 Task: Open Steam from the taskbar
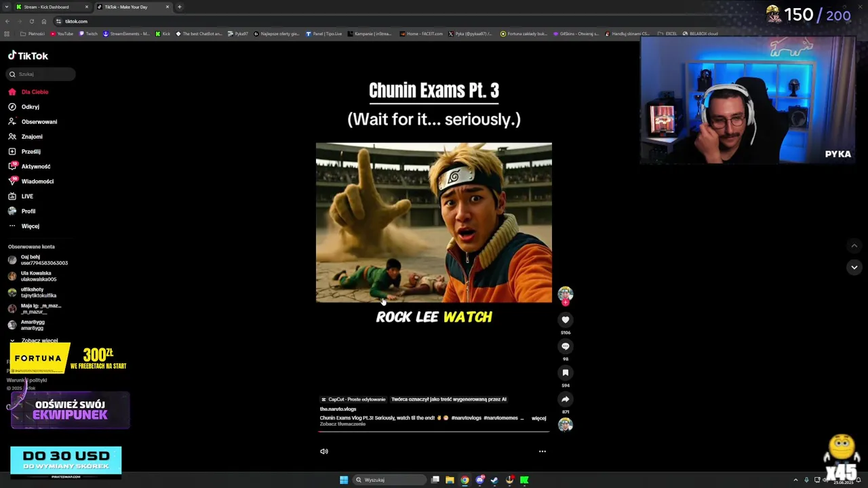coord(494,480)
